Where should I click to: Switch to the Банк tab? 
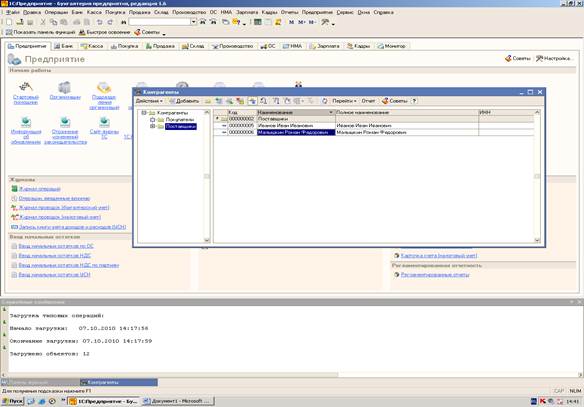click(64, 46)
